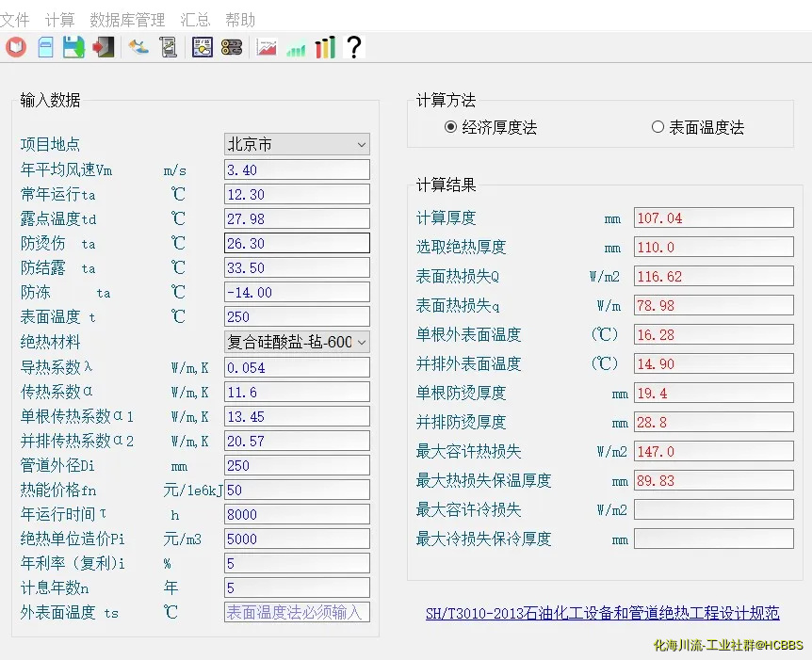Viewport: 812px width, 660px height.
Task: Click the exit door icon with red arrow
Action: 103,48
